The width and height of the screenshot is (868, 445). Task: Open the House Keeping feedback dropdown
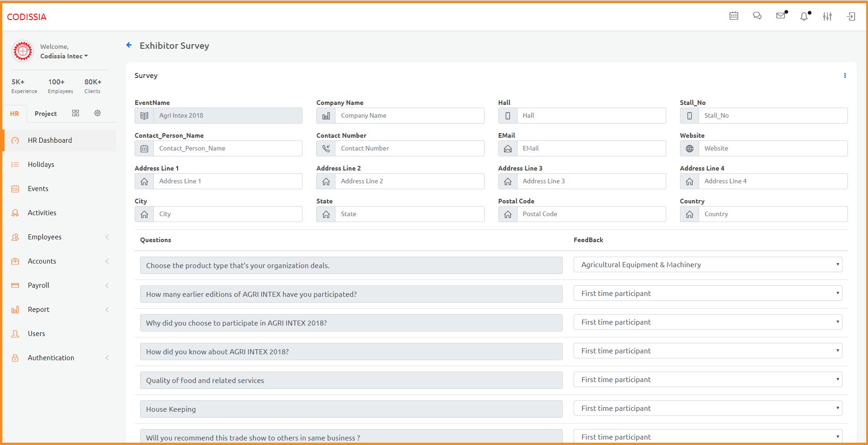707,409
